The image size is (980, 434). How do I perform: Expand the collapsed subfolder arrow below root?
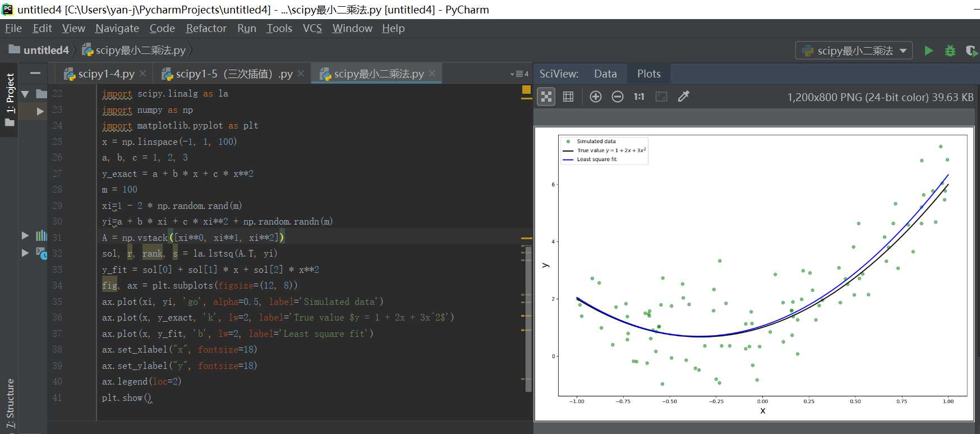click(x=40, y=111)
